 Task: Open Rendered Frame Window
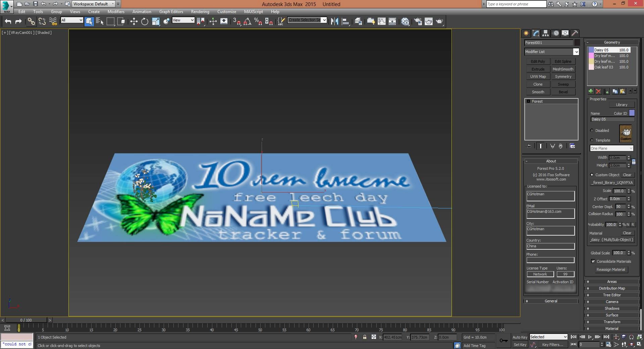[429, 21]
